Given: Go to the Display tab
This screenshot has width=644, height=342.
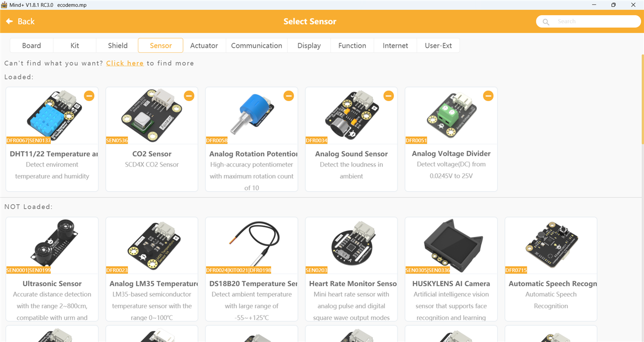Looking at the screenshot, I should tap(309, 45).
